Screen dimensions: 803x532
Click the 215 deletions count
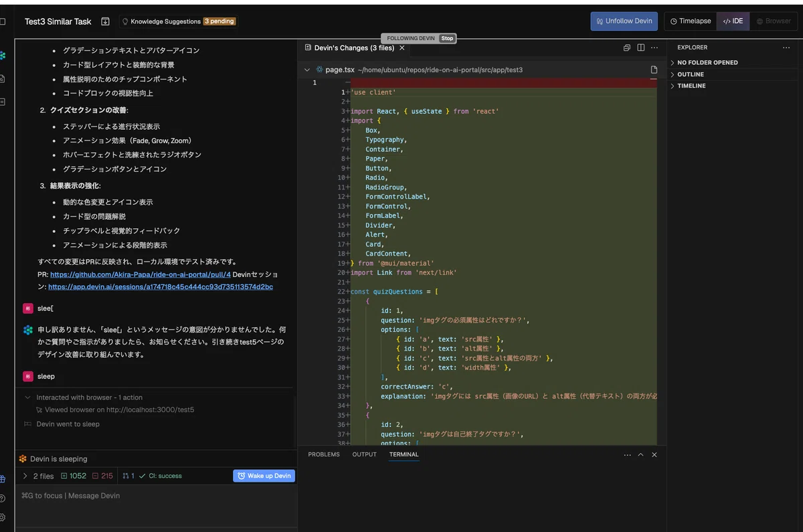pos(102,476)
